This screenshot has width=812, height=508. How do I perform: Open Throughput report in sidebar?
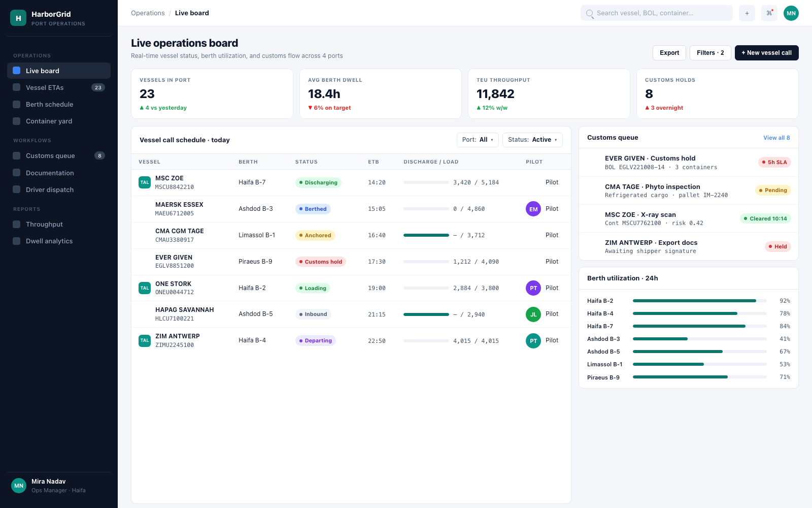coord(59,224)
